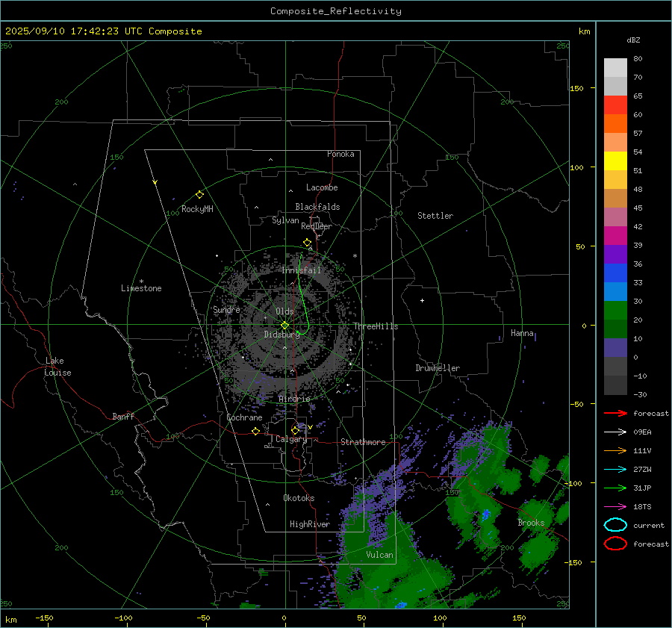Click the red forecast ellipse legend icon

(615, 544)
